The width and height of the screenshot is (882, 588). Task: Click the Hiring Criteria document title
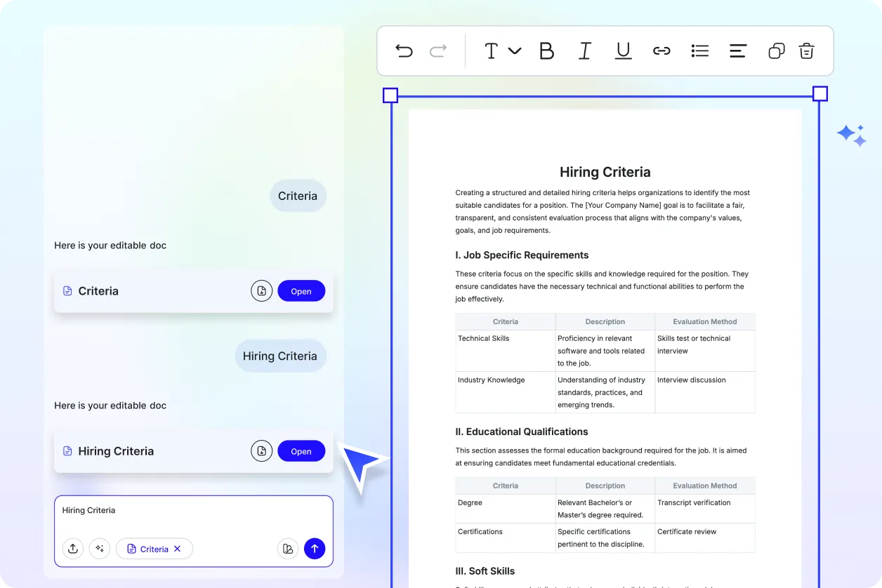(x=605, y=172)
